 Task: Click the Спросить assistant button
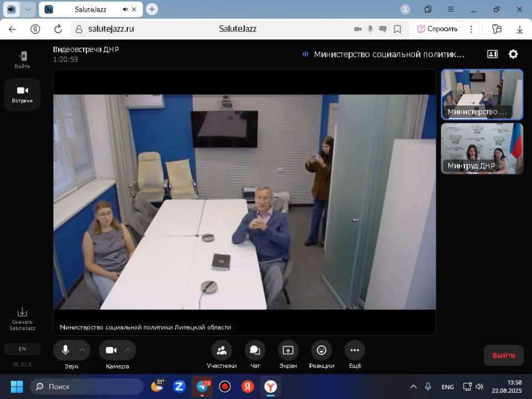[x=437, y=29]
